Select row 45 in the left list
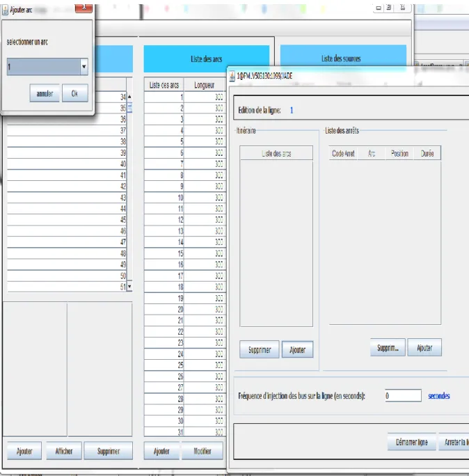Image resolution: width=469 pixels, height=476 pixels. coord(67,220)
